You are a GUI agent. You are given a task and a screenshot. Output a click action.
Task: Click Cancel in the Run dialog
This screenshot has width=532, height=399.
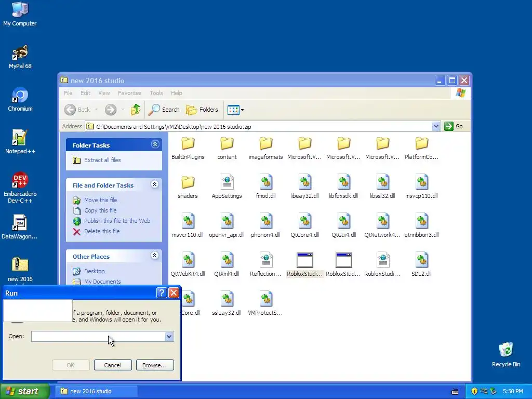(113, 365)
